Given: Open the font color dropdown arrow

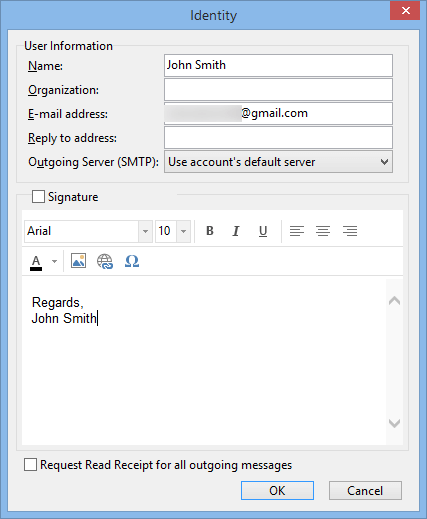Looking at the screenshot, I should (54, 261).
